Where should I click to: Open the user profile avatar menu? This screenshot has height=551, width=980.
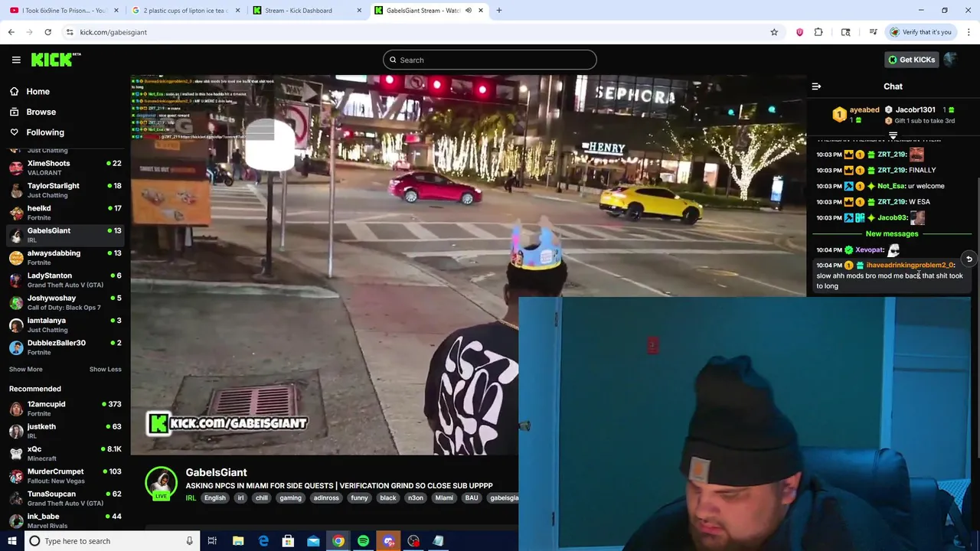951,60
